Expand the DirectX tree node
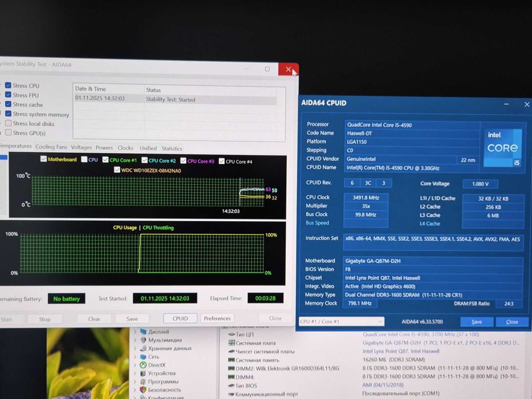The height and width of the screenshot is (399, 532). (135, 365)
